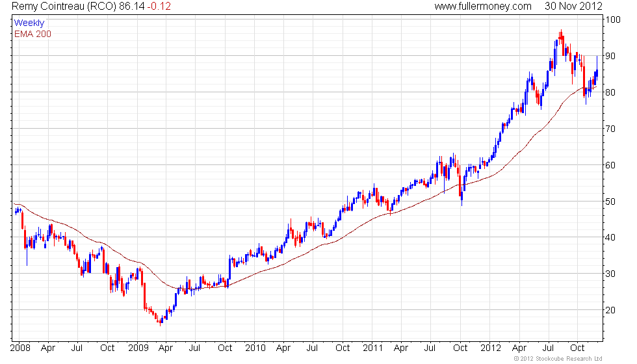Click the 60 price axis label

[610, 165]
